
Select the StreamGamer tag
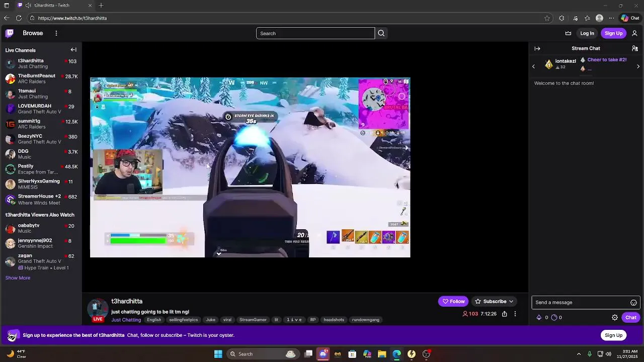coord(253,320)
